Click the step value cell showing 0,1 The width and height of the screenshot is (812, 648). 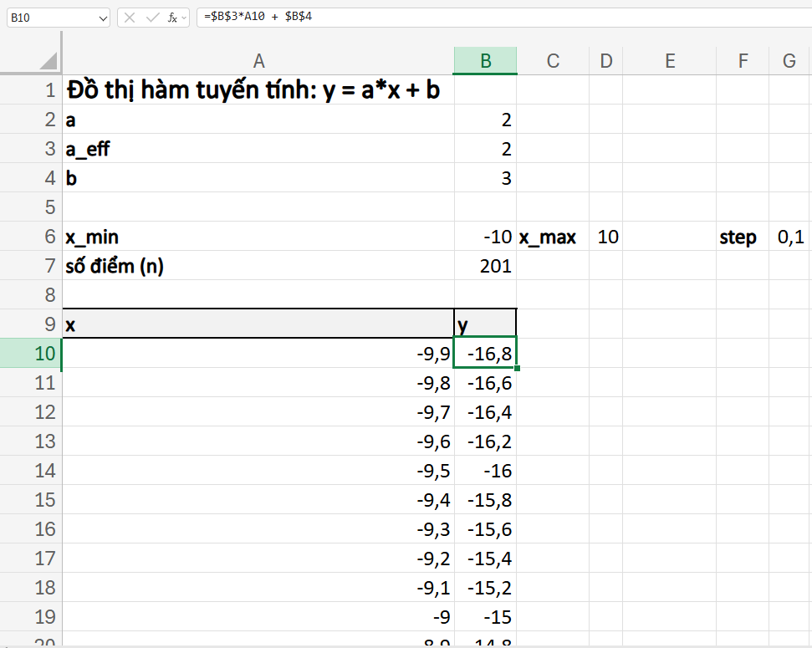click(x=789, y=237)
